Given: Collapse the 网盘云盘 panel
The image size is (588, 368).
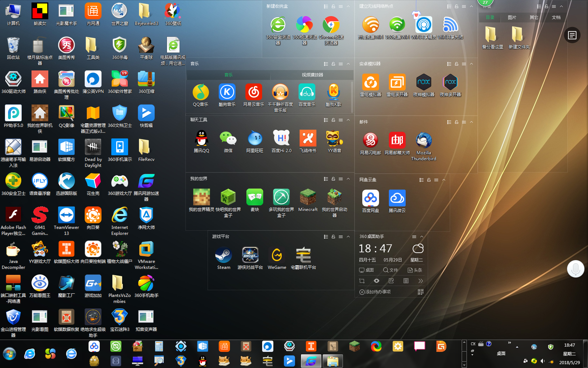Looking at the screenshot, I should click(444, 180).
